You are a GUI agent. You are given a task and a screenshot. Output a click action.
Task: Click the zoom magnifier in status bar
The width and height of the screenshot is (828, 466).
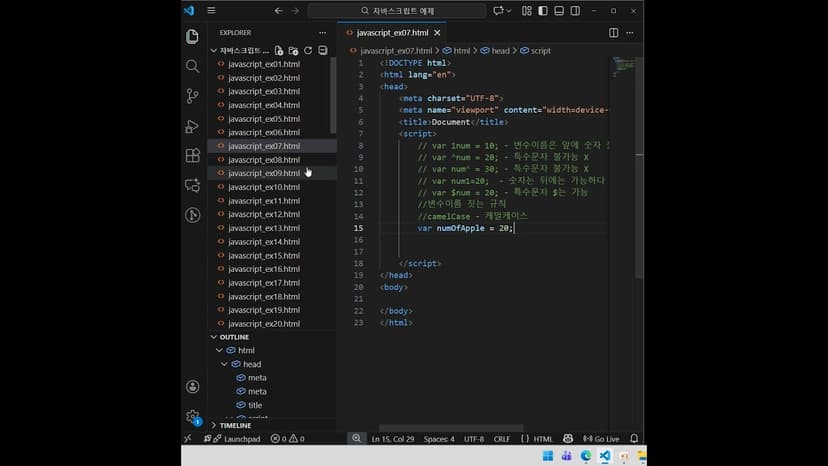coord(356,439)
